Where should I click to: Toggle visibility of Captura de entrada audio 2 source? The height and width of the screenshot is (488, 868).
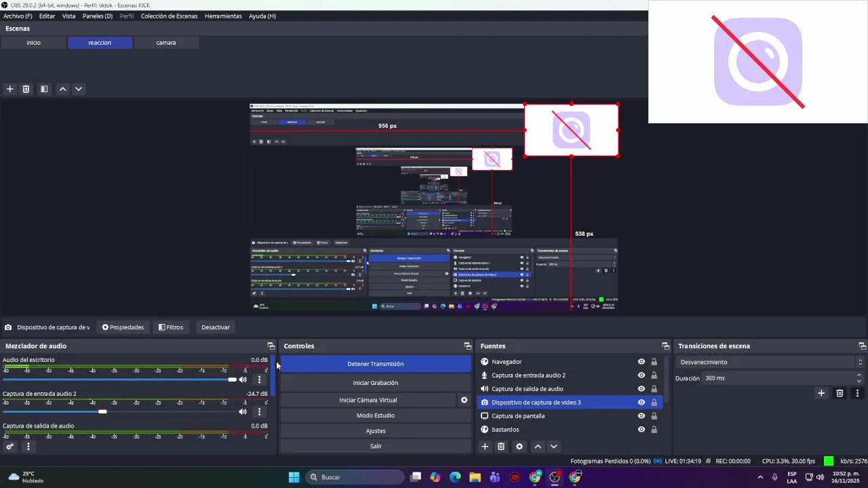click(642, 375)
